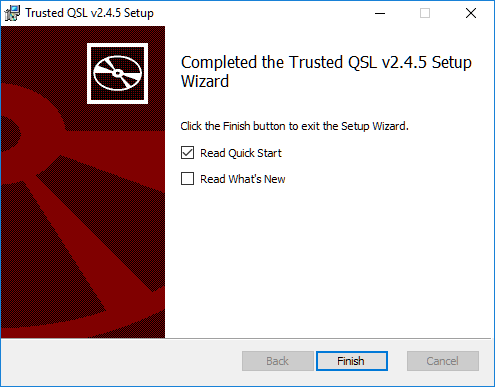The height and width of the screenshot is (387, 495).
Task: Click the installer icon in the title bar
Action: 12,13
